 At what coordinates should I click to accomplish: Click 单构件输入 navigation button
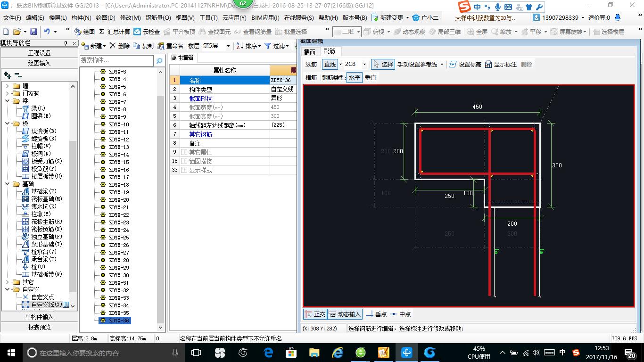pyautogui.click(x=39, y=317)
